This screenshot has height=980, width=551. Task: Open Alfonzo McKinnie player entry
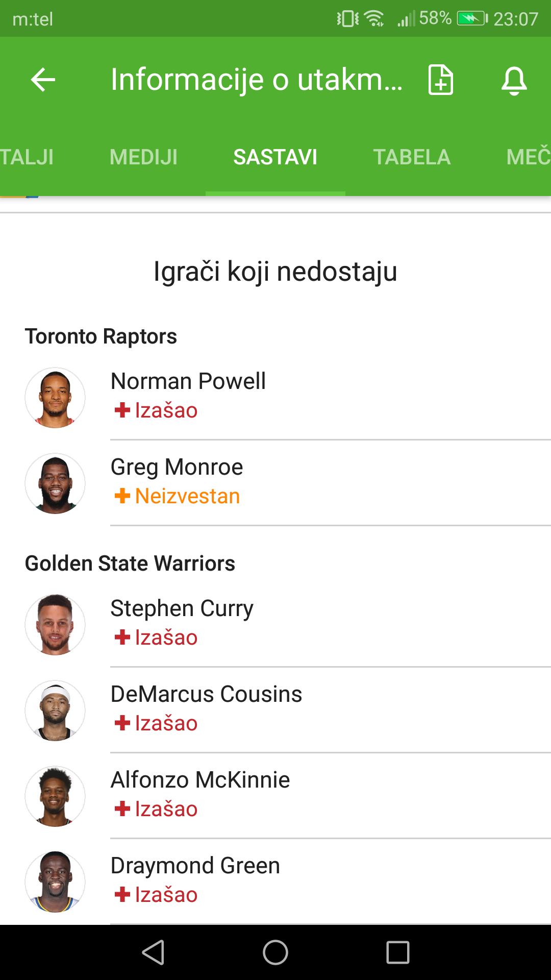[275, 795]
